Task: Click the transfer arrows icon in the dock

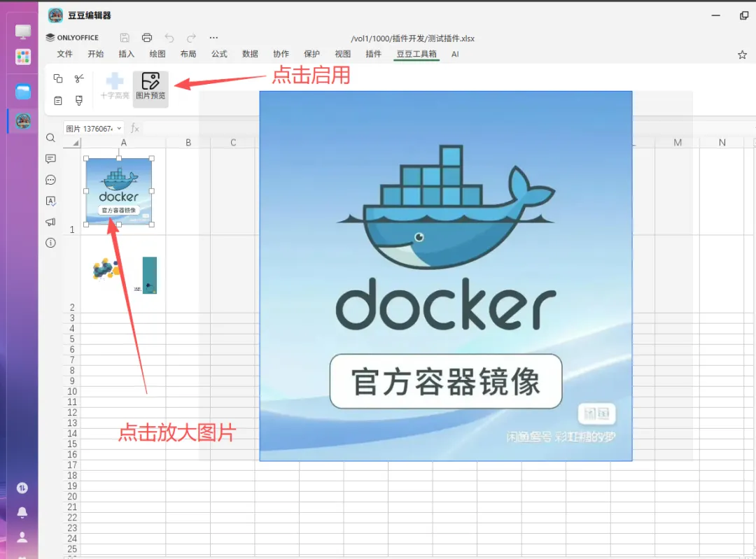Action: [x=22, y=488]
